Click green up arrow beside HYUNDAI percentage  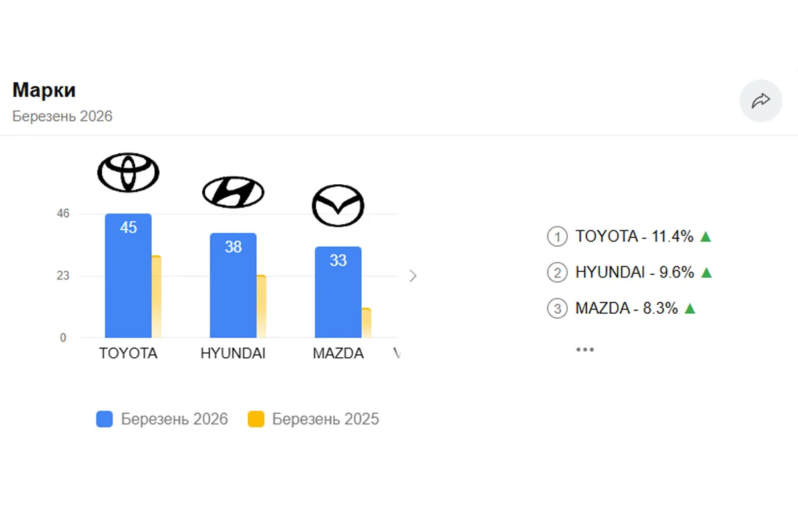click(x=706, y=272)
